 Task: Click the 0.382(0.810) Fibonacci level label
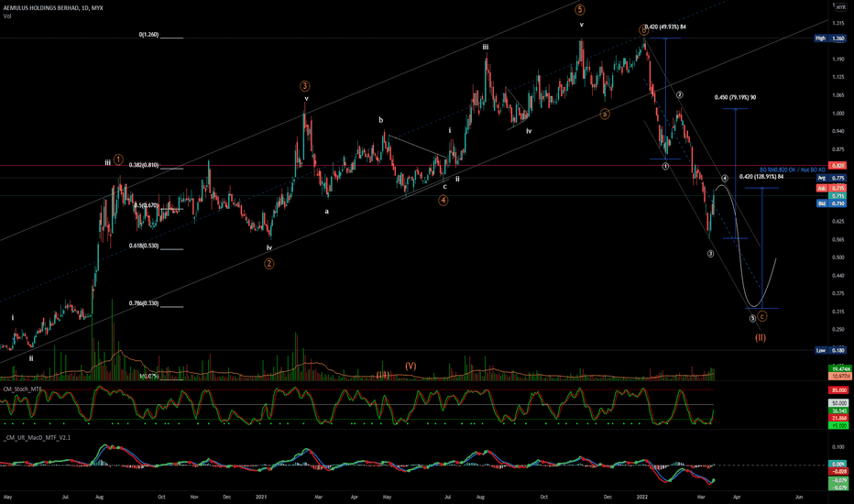pos(144,165)
